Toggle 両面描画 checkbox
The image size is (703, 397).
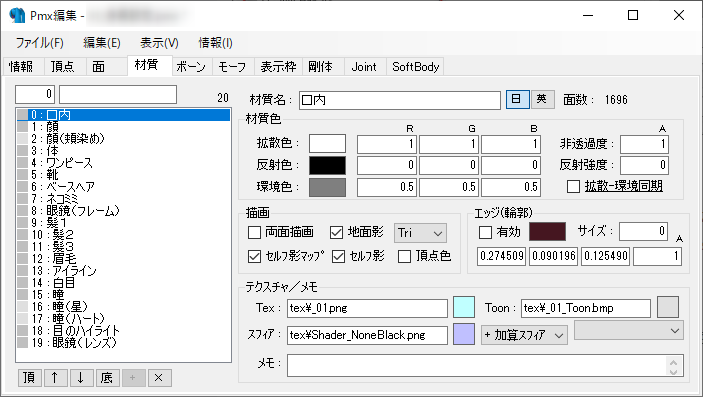pos(281,232)
